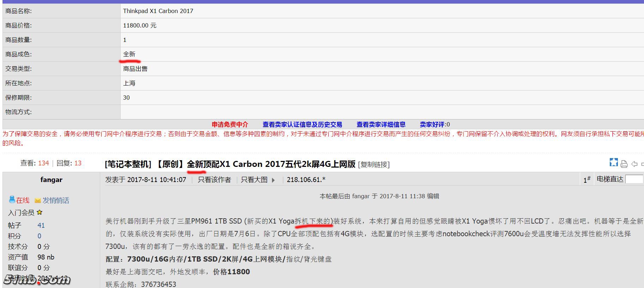The width and height of the screenshot is (644, 288).
Task: Click the 积分 value 0 link
Action: (x=39, y=236)
